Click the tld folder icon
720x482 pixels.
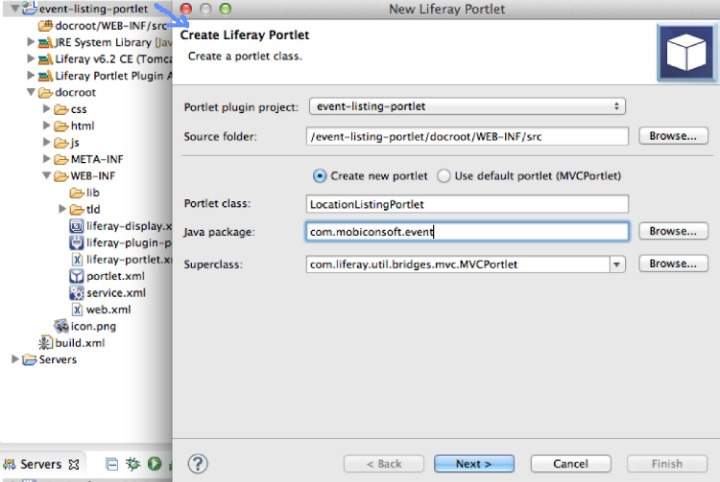[77, 209]
